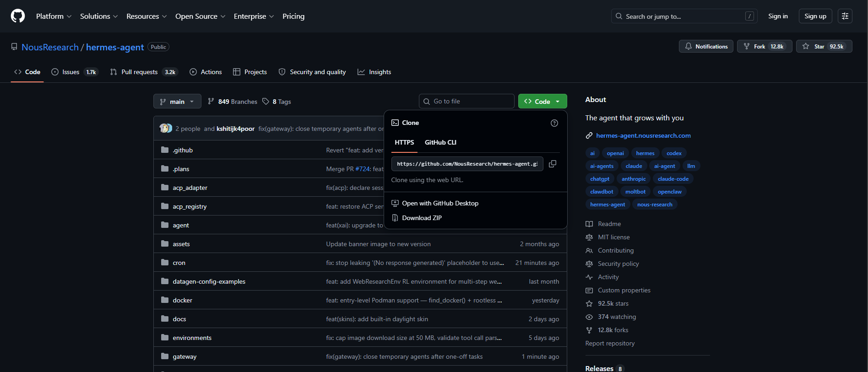Click the tag icon next to 8 Tags

[x=266, y=102]
